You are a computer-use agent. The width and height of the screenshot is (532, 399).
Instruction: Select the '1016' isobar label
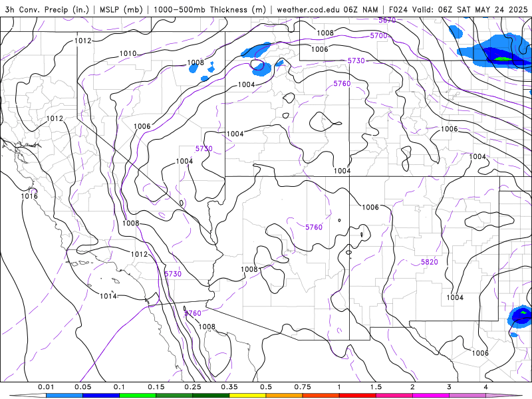29,196
